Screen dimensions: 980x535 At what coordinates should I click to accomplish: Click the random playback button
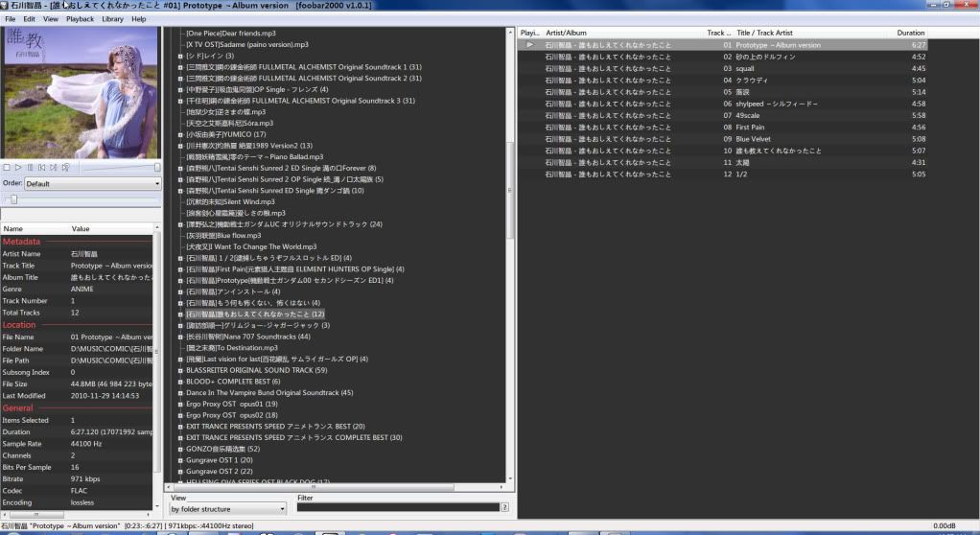point(65,168)
